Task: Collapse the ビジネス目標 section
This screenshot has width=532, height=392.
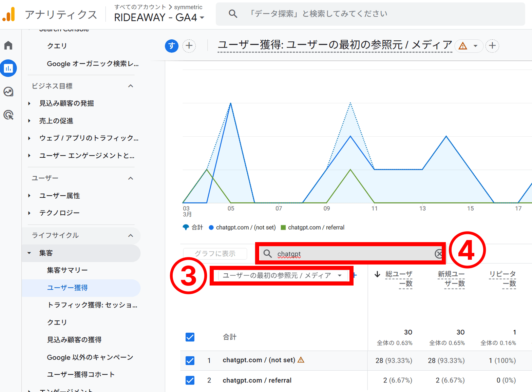Action: (x=131, y=86)
